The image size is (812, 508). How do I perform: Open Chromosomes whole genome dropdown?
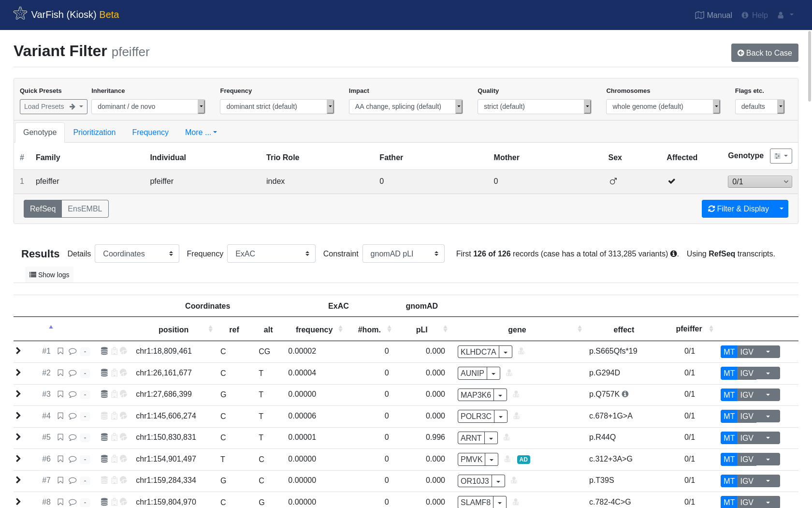[663, 107]
